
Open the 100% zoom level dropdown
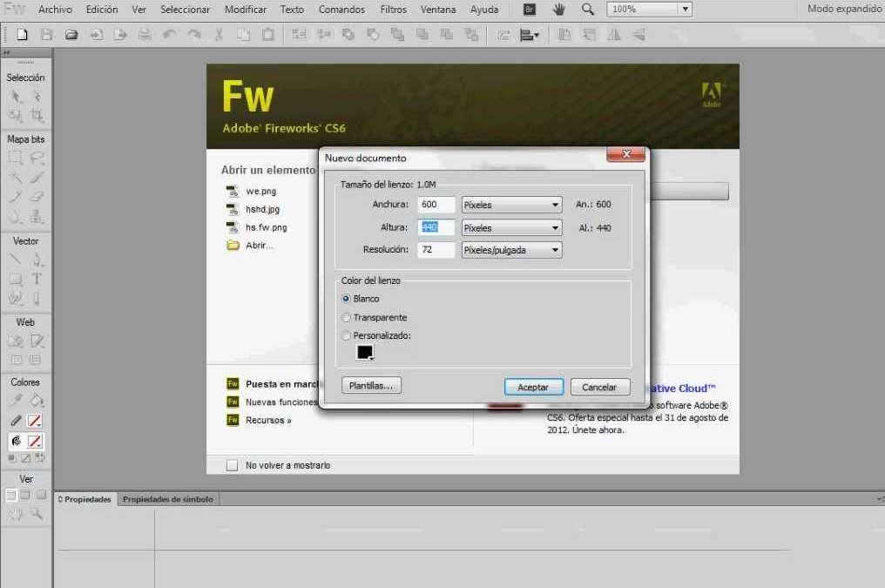[686, 9]
